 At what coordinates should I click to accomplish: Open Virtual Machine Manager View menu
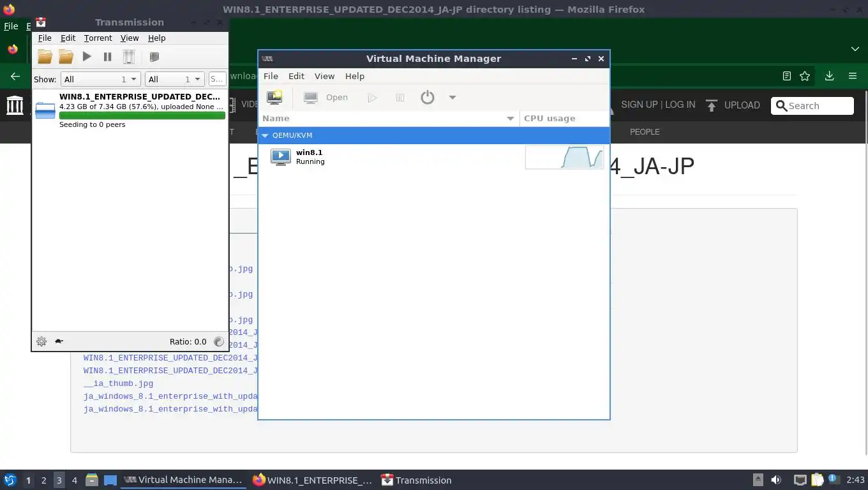tap(324, 76)
